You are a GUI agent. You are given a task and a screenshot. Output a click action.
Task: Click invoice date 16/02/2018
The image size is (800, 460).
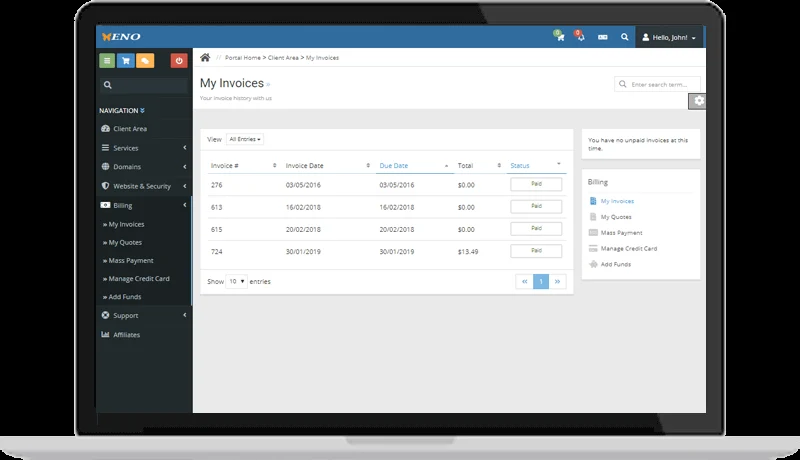[303, 207]
